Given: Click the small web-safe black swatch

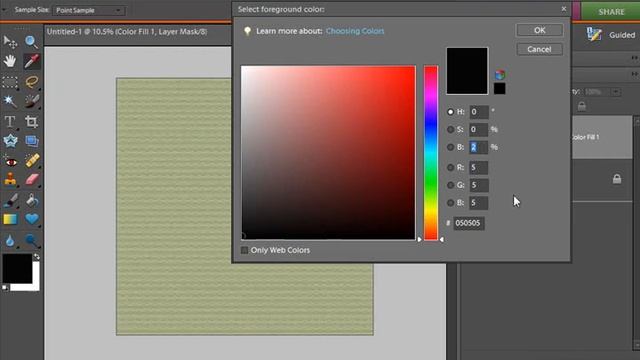Looking at the screenshot, I should 500,89.
